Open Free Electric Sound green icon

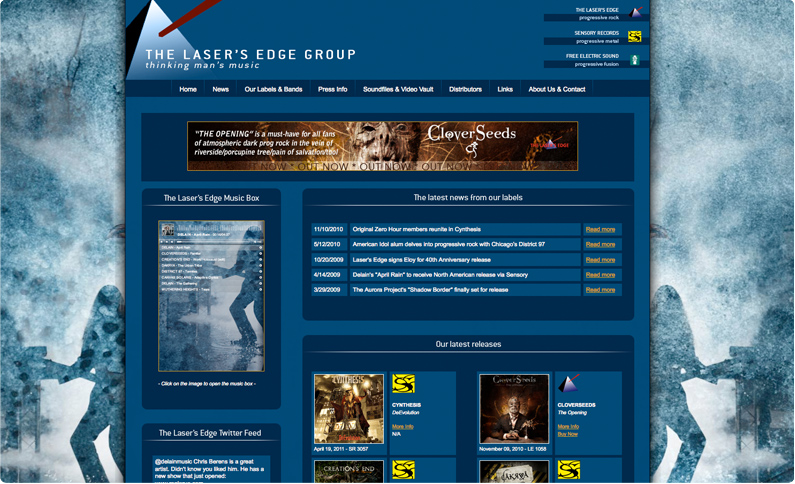pos(634,60)
